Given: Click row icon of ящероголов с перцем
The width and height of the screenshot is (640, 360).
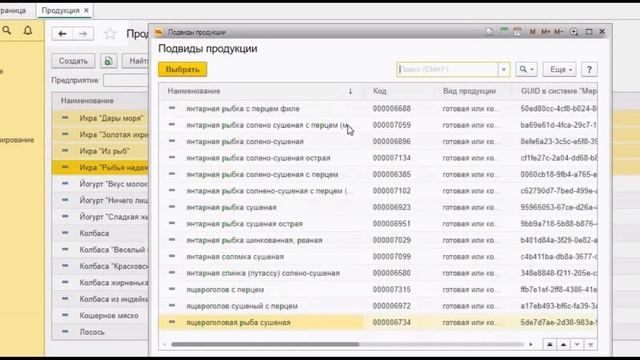Looking at the screenshot, I should point(172,289).
